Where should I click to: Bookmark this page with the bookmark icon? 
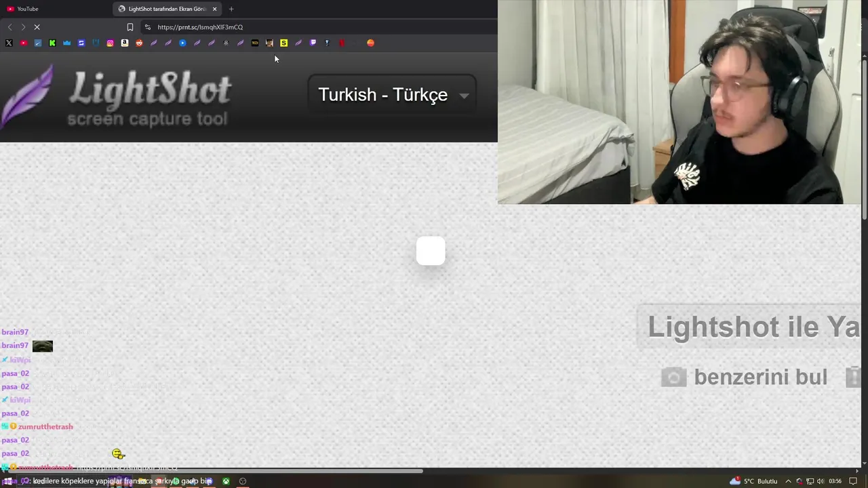click(x=130, y=27)
